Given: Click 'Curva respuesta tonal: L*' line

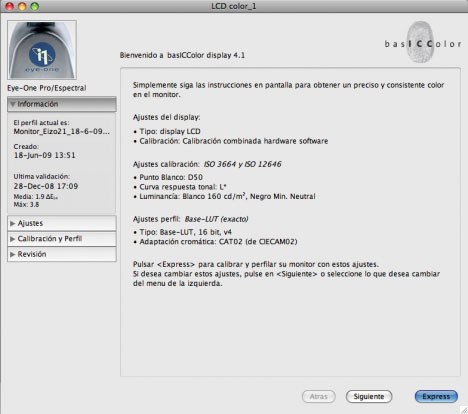Looking at the screenshot, I should [180, 187].
